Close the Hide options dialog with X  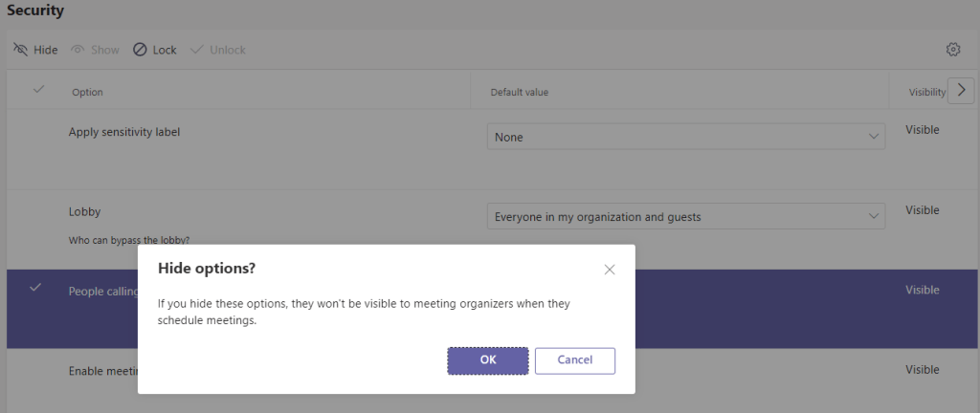tap(610, 270)
